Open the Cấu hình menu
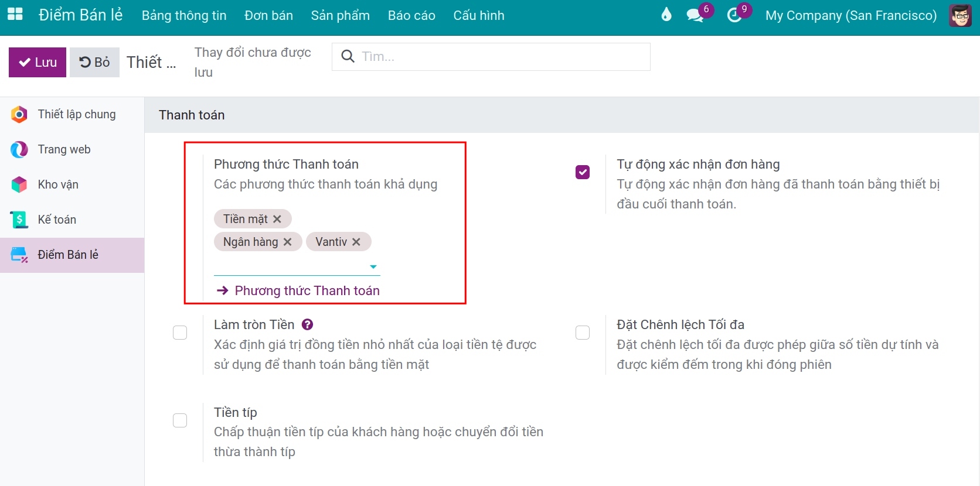The height and width of the screenshot is (486, 980). 479,15
